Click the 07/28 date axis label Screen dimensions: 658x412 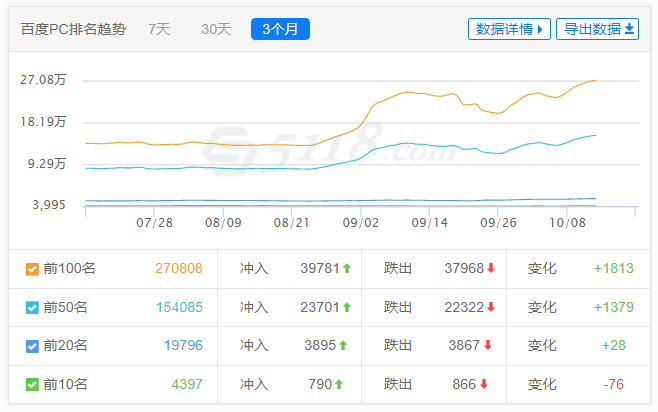pos(154,223)
